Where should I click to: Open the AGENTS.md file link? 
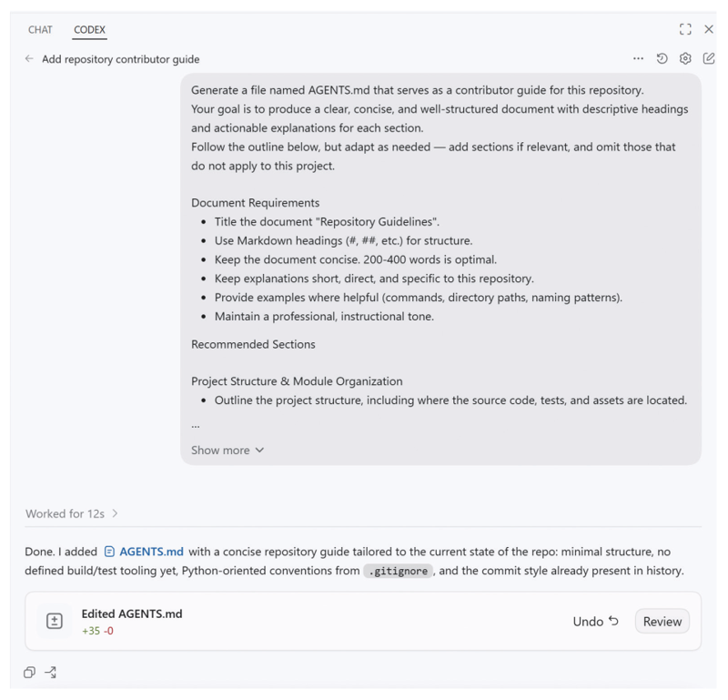click(151, 552)
